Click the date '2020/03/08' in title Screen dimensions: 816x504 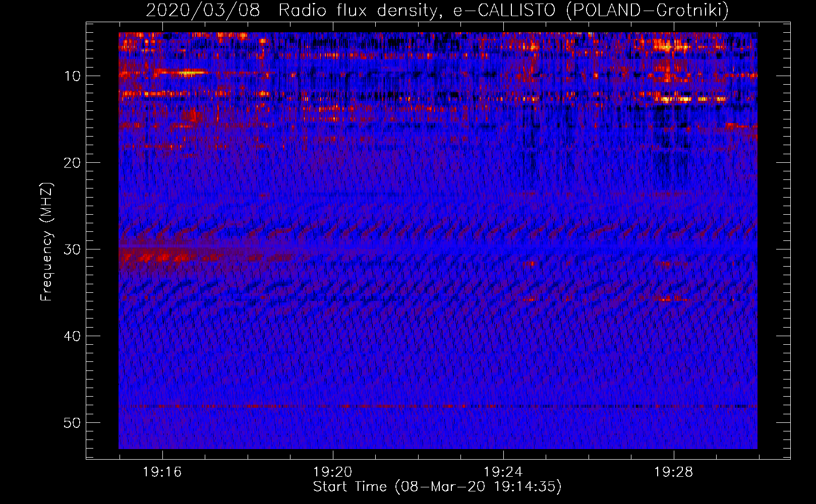(x=203, y=11)
